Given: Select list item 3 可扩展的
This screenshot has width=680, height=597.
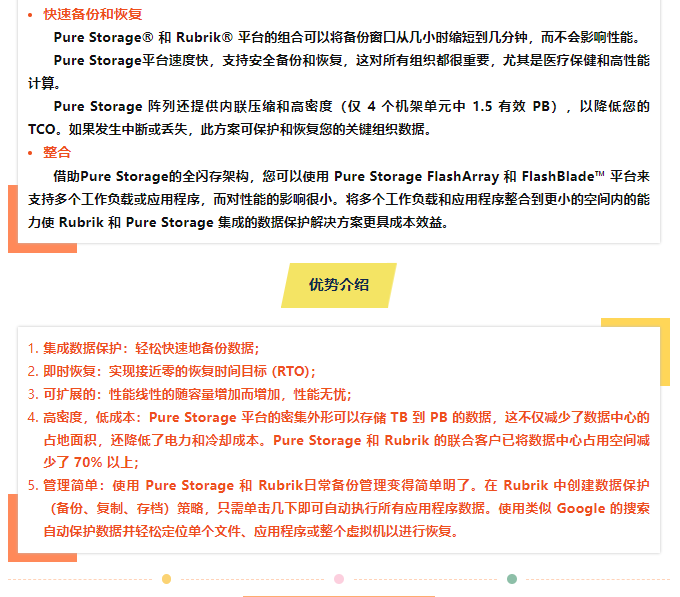Looking at the screenshot, I should point(190,394).
